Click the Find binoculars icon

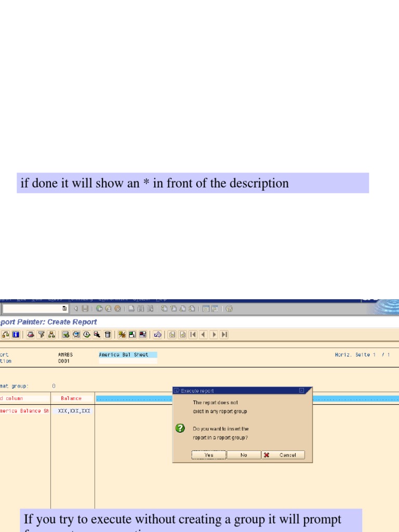[x=140, y=309]
